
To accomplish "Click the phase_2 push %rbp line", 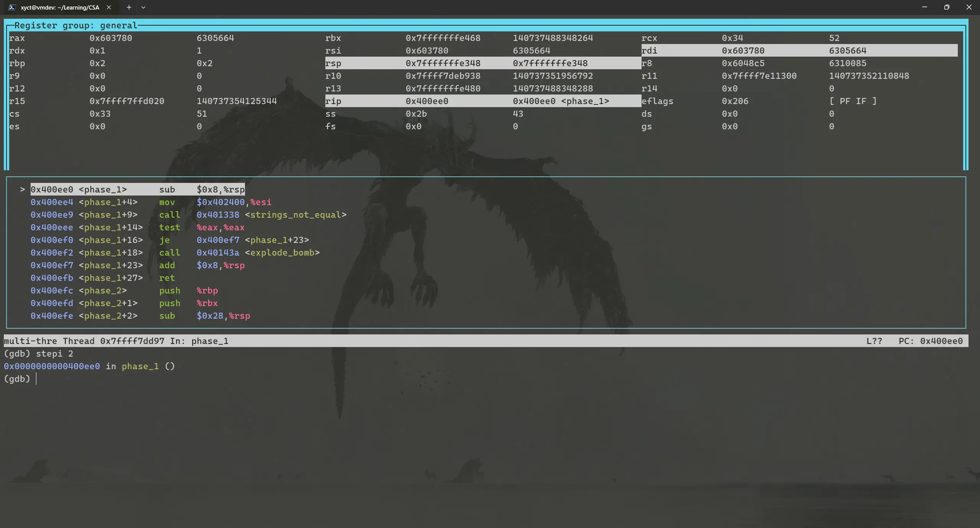I will pos(124,290).
